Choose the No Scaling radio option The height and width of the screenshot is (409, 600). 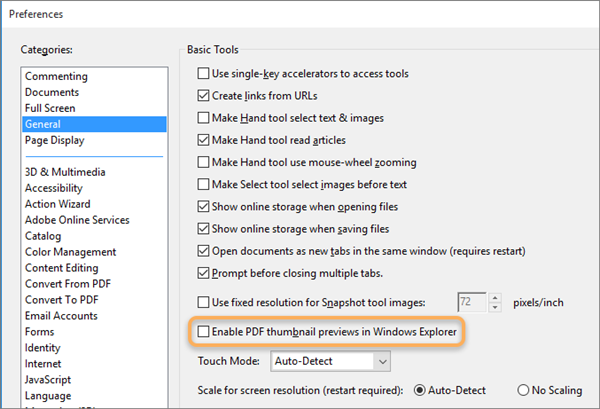coord(522,389)
